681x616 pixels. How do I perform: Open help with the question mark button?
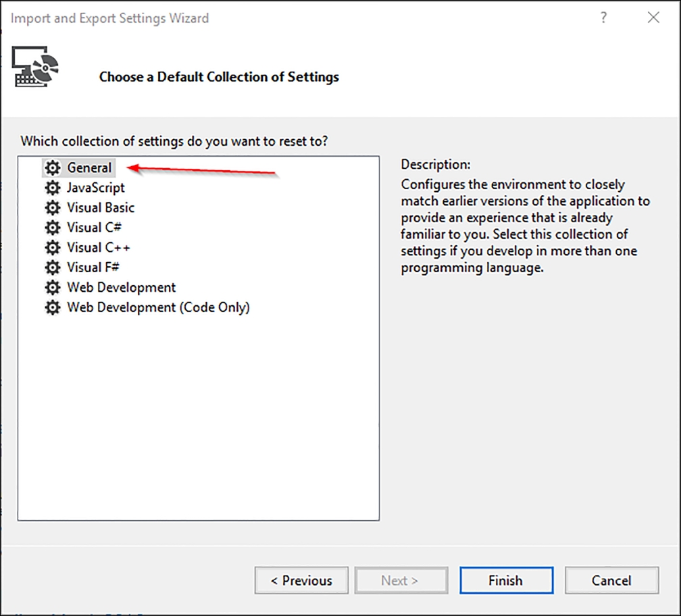point(603,18)
